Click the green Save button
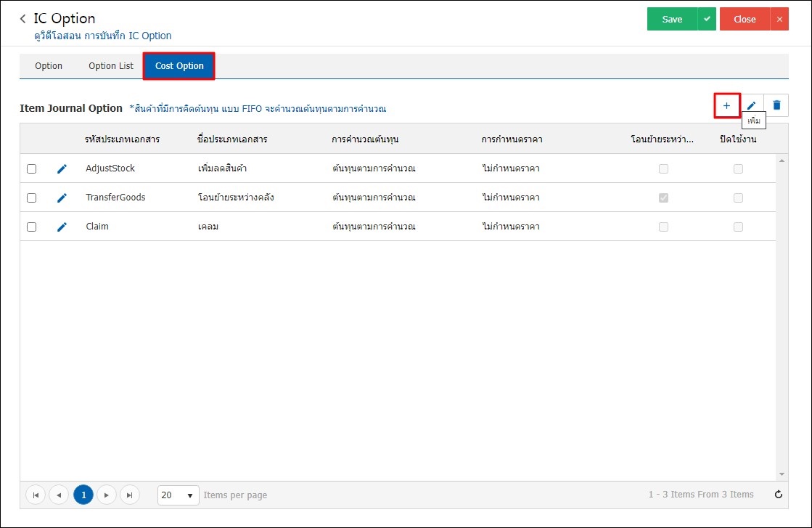 pos(672,19)
